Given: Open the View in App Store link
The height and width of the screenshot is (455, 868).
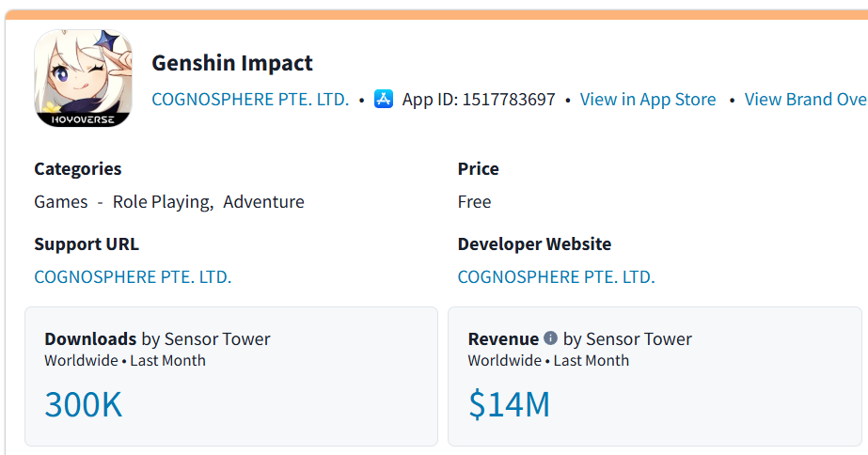Looking at the screenshot, I should tap(648, 100).
